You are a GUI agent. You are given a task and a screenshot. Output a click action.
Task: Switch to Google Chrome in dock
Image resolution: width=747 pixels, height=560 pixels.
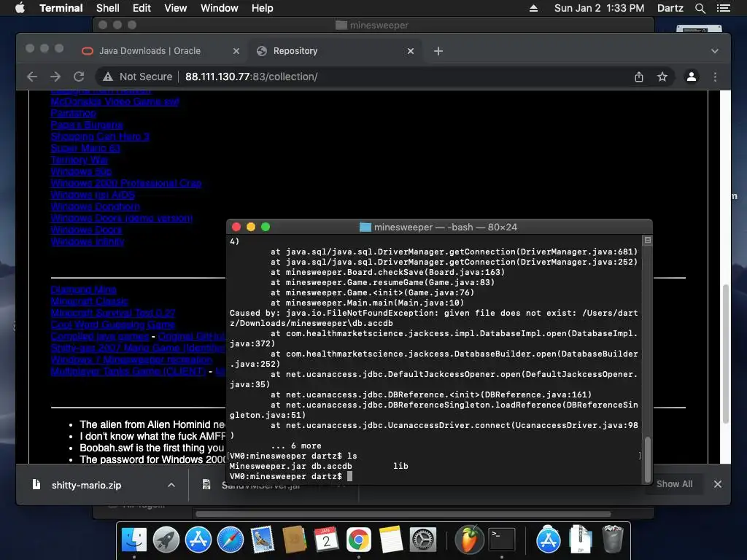[359, 540]
